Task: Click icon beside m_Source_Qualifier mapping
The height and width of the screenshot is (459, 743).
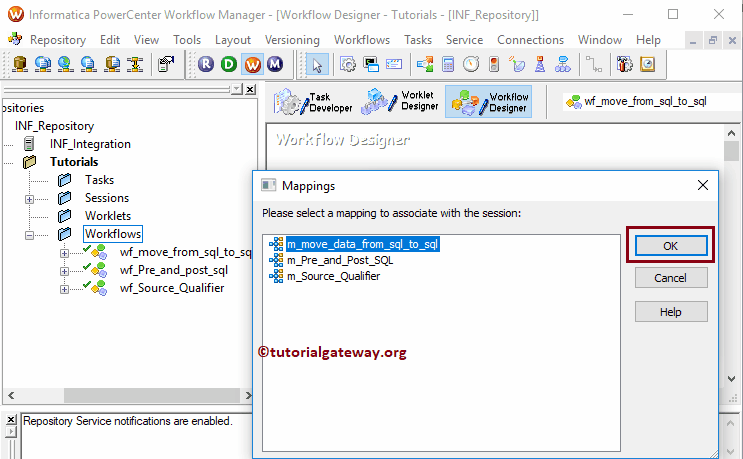Action: tap(276, 276)
